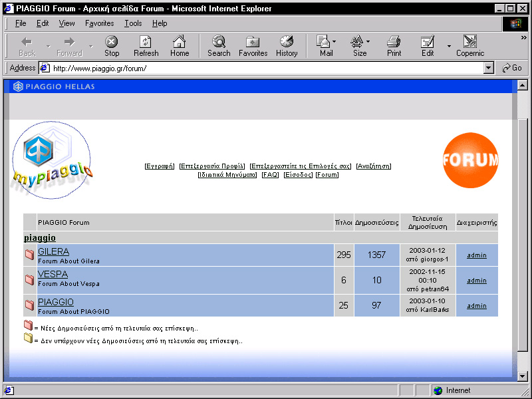
Task: Select the 2003-01-12 last post date
Action: (427, 251)
